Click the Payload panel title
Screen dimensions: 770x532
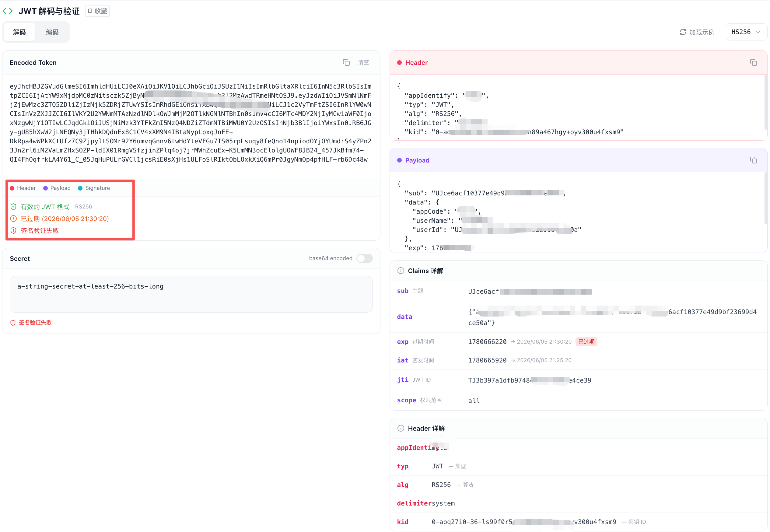click(x=417, y=160)
